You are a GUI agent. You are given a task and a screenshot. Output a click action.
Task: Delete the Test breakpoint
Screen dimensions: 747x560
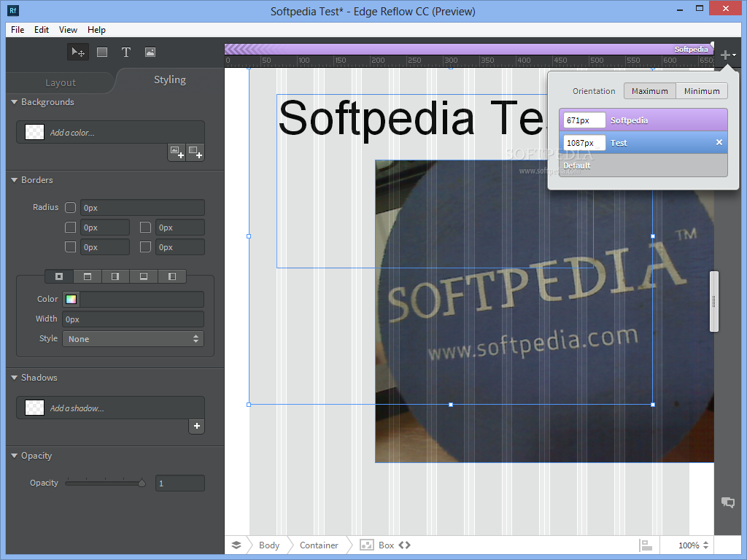[719, 142]
